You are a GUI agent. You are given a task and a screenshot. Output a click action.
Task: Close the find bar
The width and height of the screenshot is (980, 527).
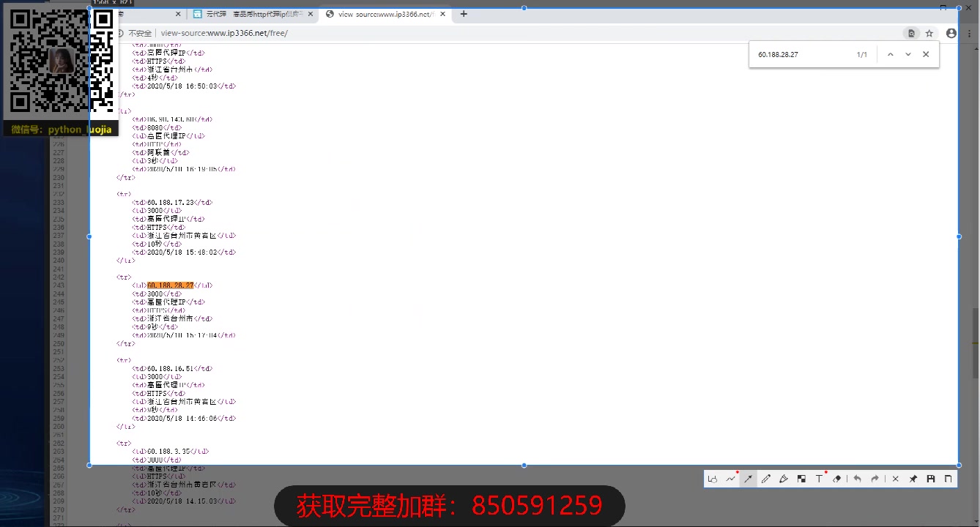[926, 54]
